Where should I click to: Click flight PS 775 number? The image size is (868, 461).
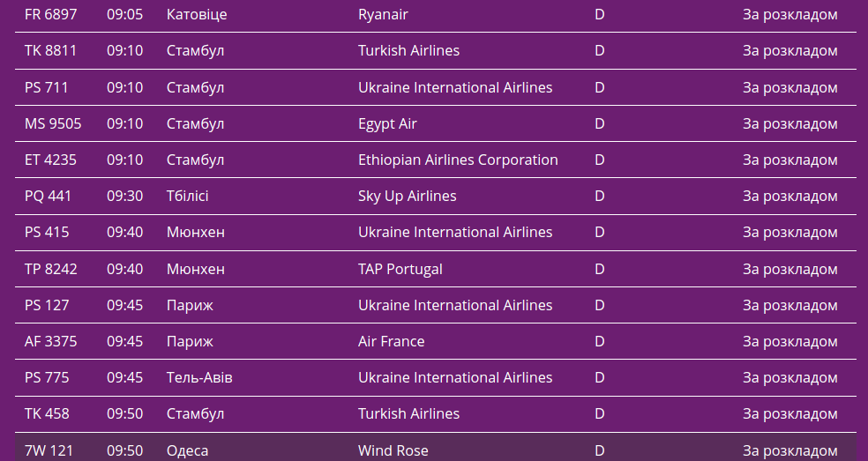tap(47, 377)
